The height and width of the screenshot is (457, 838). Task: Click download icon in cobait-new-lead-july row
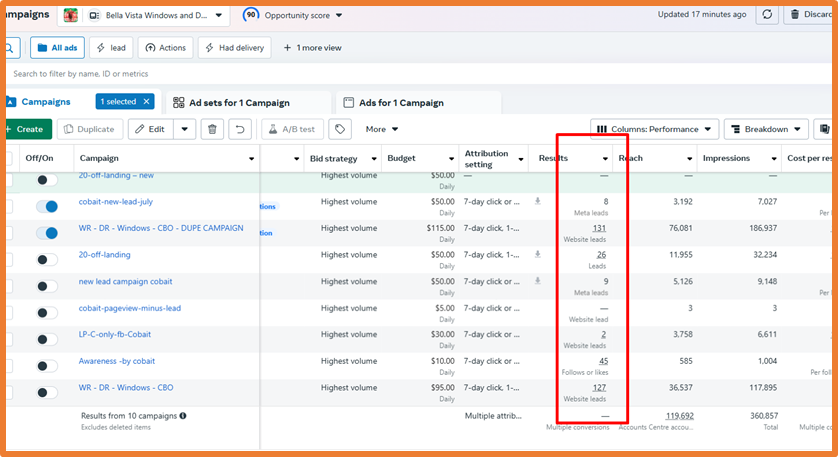(538, 202)
